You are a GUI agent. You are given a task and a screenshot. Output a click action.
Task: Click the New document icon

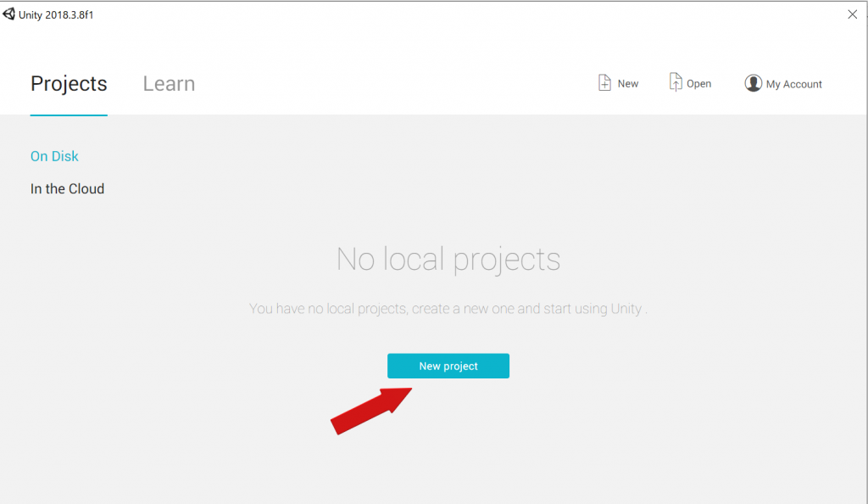pyautogui.click(x=604, y=82)
